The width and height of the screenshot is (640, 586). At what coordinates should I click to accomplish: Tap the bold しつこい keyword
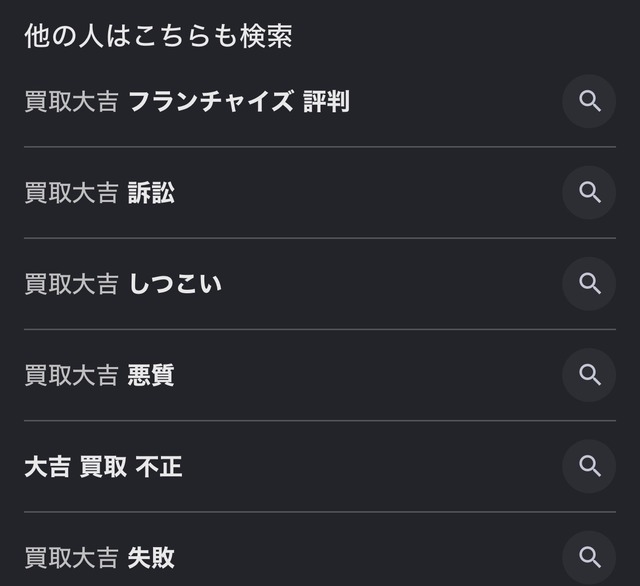click(175, 284)
